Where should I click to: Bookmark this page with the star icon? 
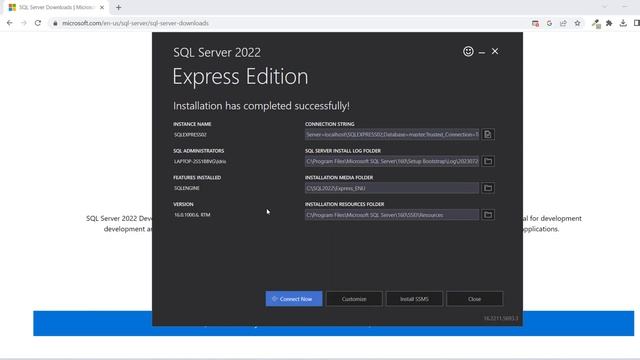[577, 23]
